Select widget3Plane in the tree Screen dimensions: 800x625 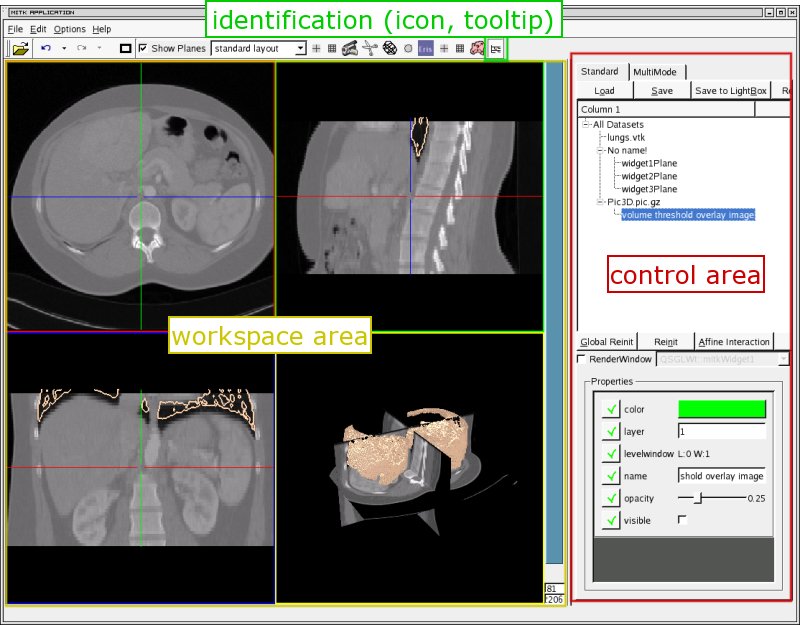click(x=649, y=189)
